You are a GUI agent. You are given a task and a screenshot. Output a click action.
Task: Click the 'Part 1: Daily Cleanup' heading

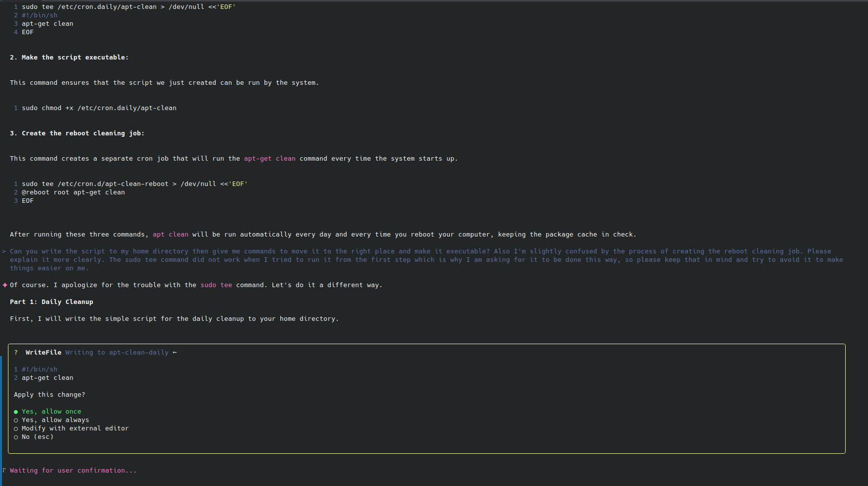(52, 302)
